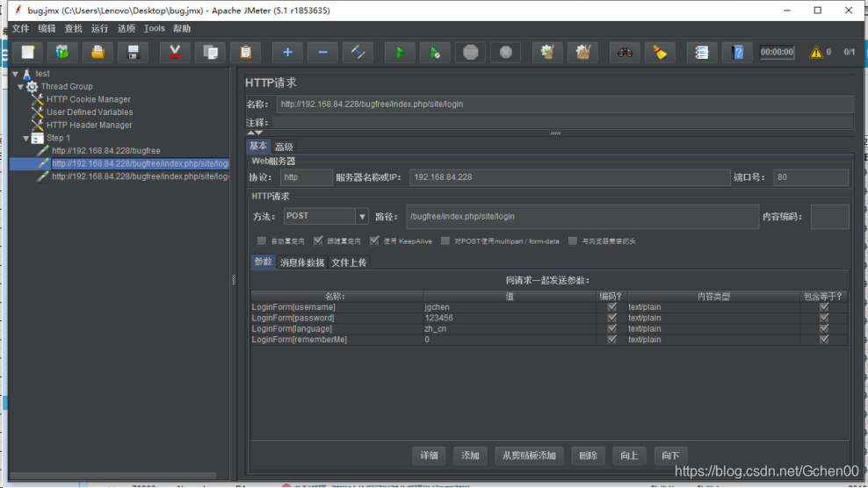Select HTTP Header Manager tree node
868x488 pixels.
89,125
